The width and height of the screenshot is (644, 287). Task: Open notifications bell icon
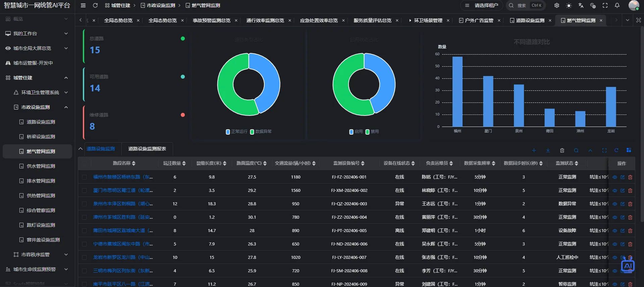tap(617, 5)
